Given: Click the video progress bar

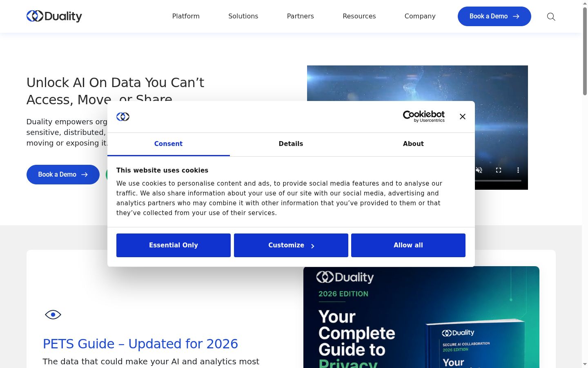Looking at the screenshot, I should coord(498,180).
